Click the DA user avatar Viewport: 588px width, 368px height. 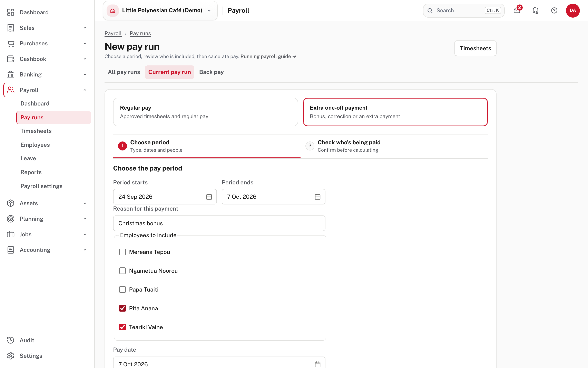pos(573,10)
